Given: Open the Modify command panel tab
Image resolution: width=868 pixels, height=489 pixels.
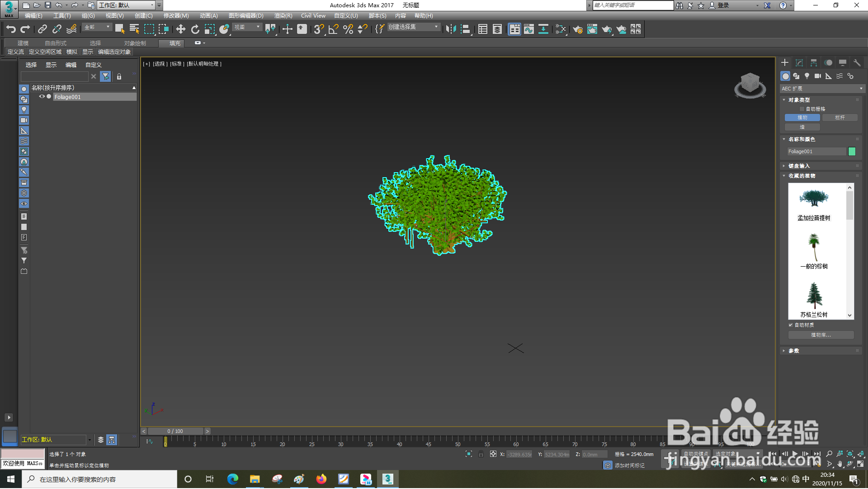Looking at the screenshot, I should (x=799, y=63).
